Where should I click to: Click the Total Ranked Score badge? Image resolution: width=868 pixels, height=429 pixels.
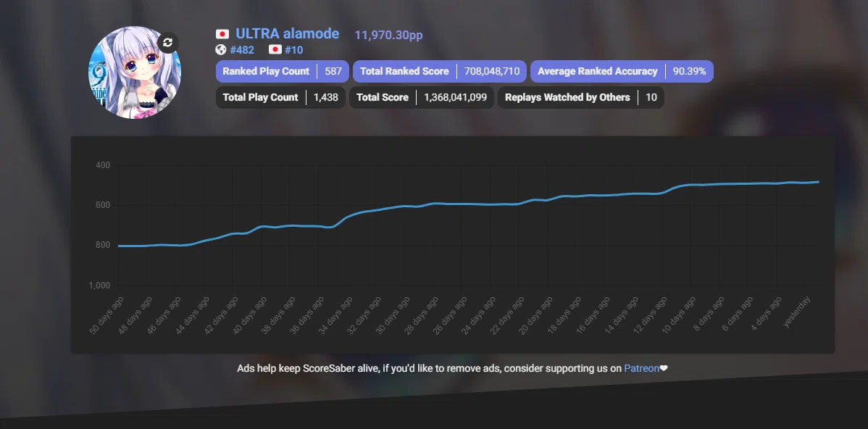(440, 72)
